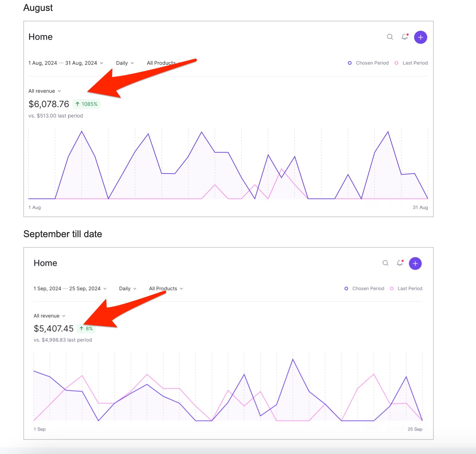Toggle Chosen Period legend in August chart
Image resolution: width=476 pixels, height=454 pixels.
tap(368, 63)
